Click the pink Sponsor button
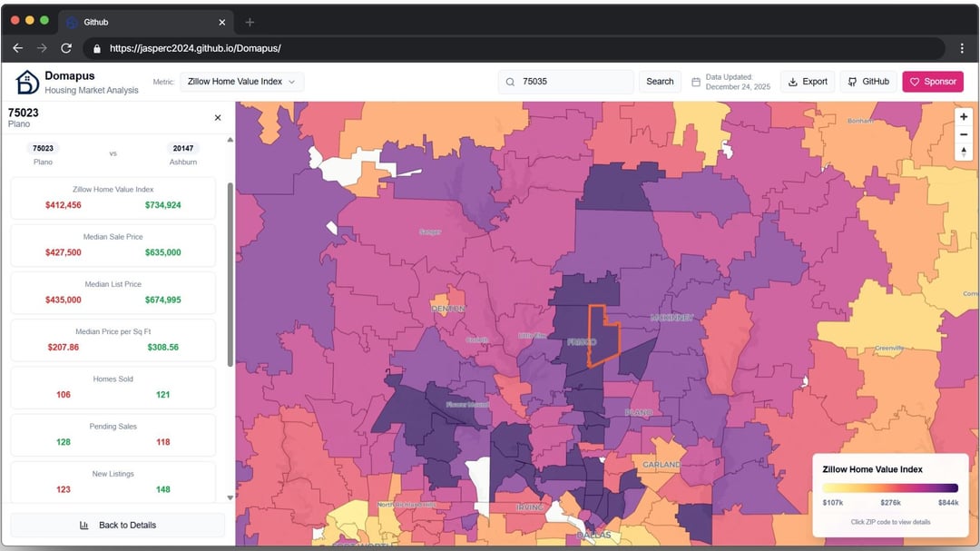The image size is (980, 551). 932,82
